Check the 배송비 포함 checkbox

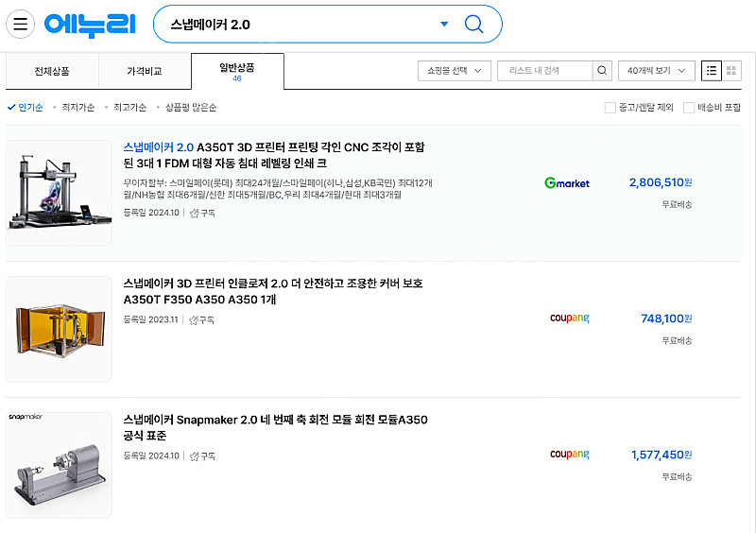click(689, 108)
